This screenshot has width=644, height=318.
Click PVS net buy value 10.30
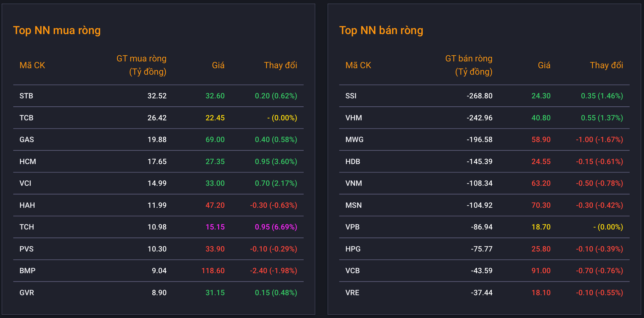click(x=157, y=249)
